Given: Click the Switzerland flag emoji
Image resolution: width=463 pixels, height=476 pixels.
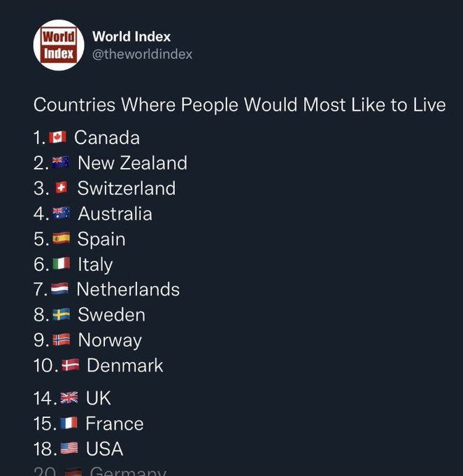Looking at the screenshot, I should (x=61, y=188).
